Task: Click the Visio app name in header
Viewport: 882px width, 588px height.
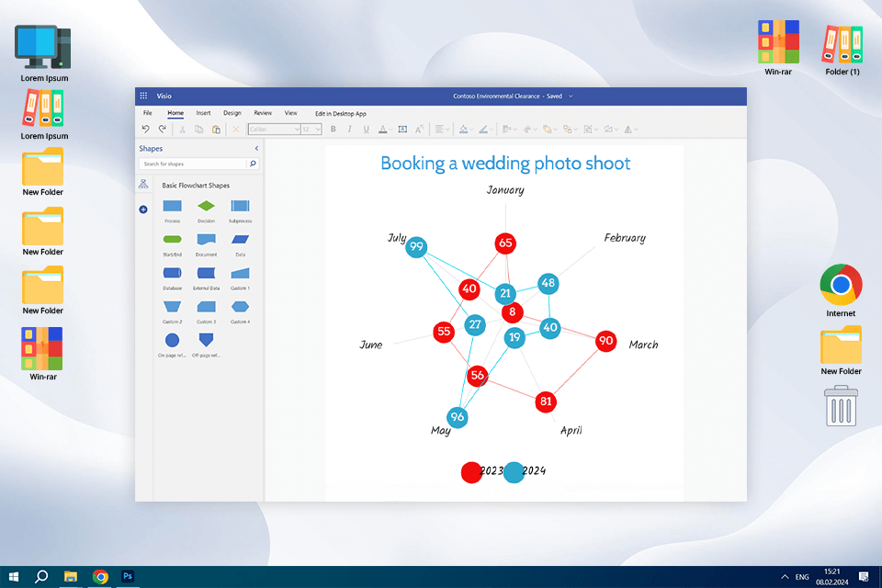Action: [164, 96]
